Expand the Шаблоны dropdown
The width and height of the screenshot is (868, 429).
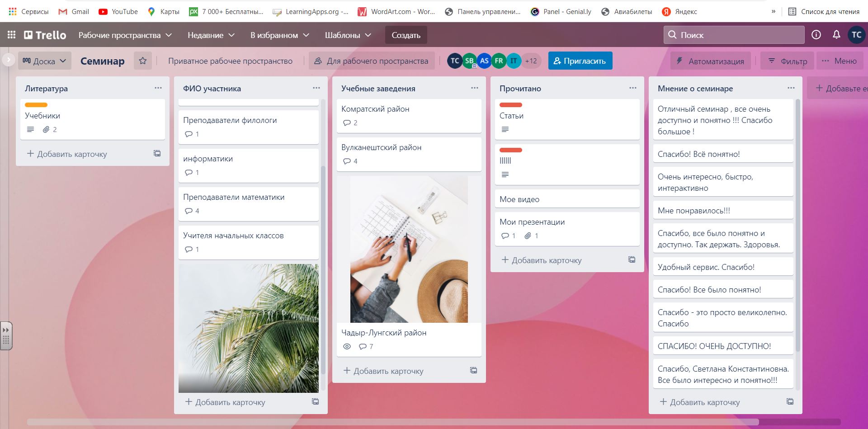(348, 35)
